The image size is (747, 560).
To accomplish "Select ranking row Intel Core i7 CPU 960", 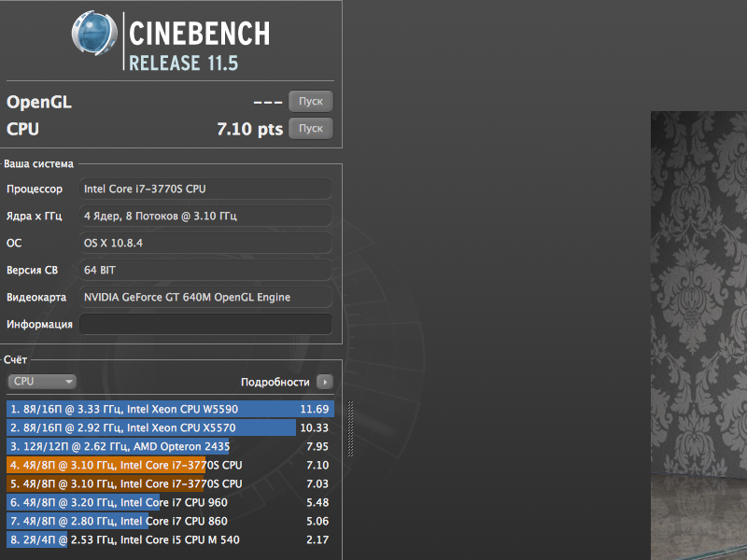I will pyautogui.click(x=170, y=502).
